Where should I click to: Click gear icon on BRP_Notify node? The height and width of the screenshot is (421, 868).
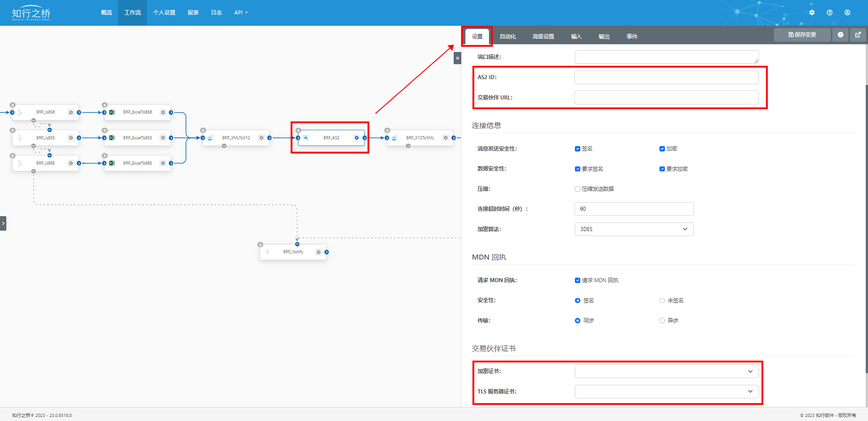(x=318, y=252)
